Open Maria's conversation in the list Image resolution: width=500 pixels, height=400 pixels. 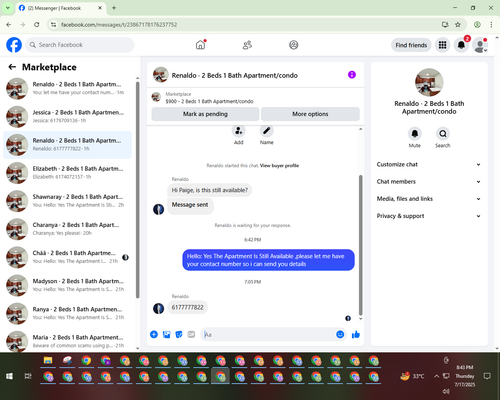click(67, 341)
